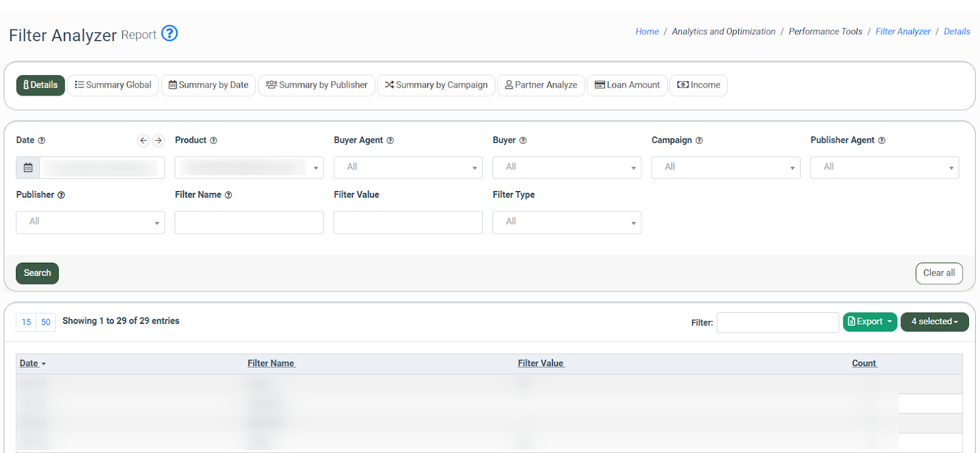
Task: Click help icon next to Campaign label
Action: 699,140
